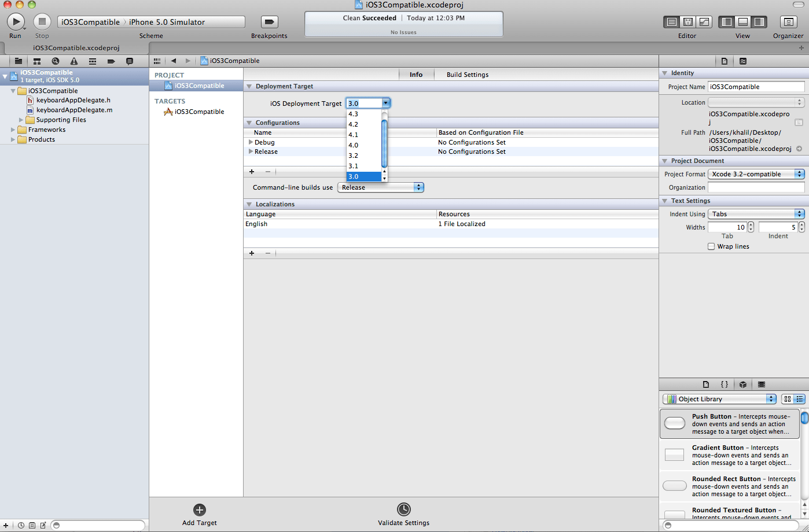Viewport: 809px width, 532px height.
Task: Choose location folder icon beside Full Path
Action: coord(799,122)
